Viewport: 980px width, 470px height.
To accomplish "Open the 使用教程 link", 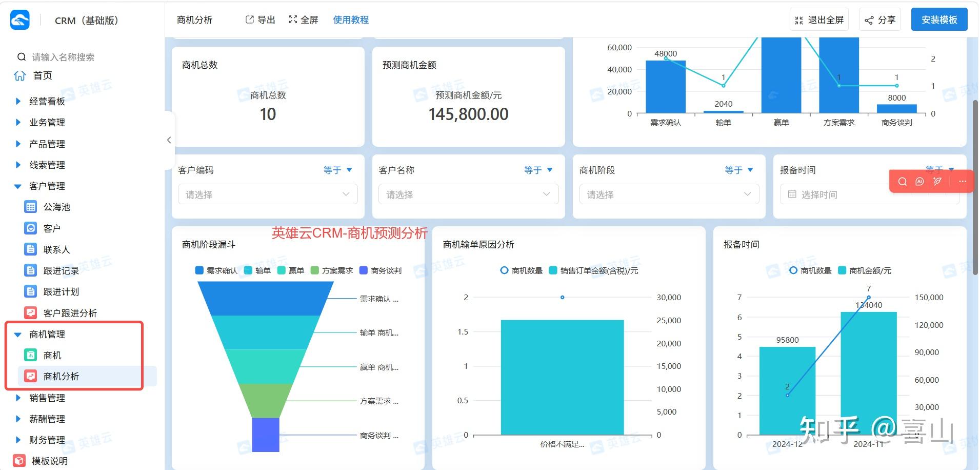I will [351, 20].
